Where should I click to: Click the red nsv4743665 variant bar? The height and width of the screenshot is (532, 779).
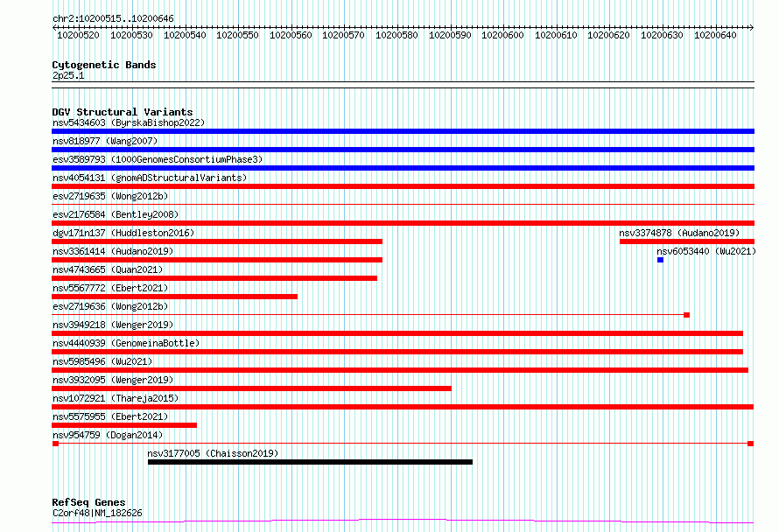pos(214,278)
